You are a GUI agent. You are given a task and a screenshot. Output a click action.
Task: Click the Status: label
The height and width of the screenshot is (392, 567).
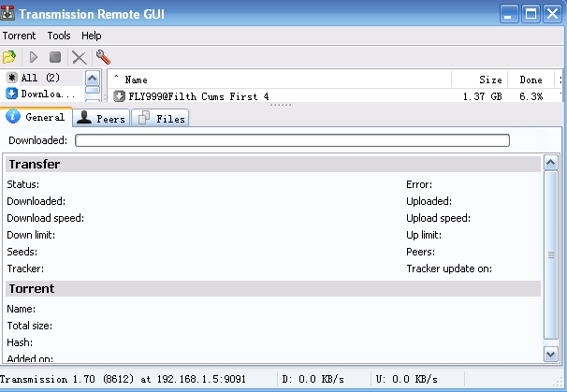coord(23,184)
